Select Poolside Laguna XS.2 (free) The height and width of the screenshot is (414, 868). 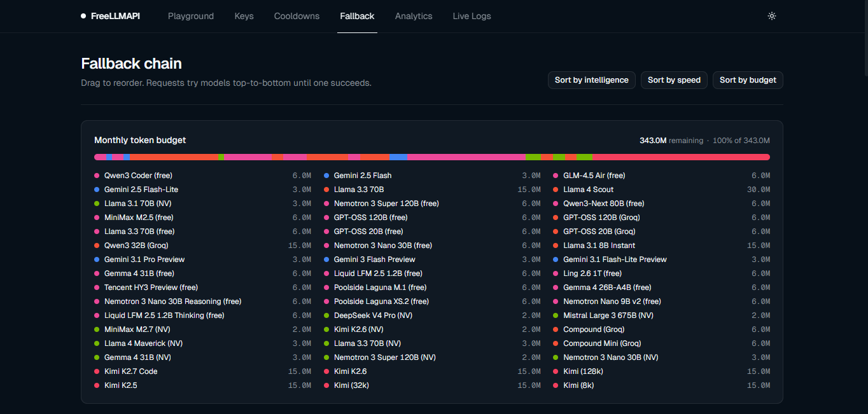tap(381, 301)
